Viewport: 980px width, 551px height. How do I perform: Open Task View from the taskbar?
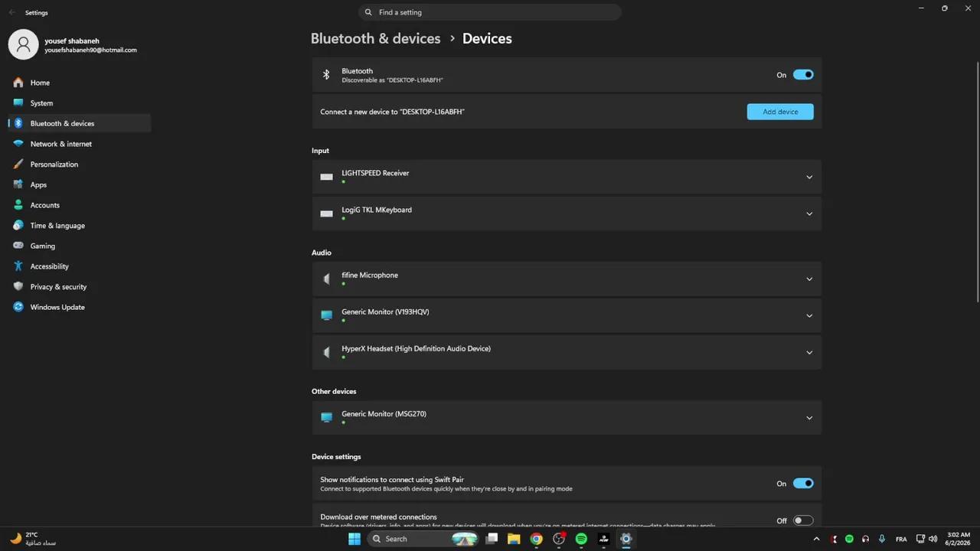492,539
